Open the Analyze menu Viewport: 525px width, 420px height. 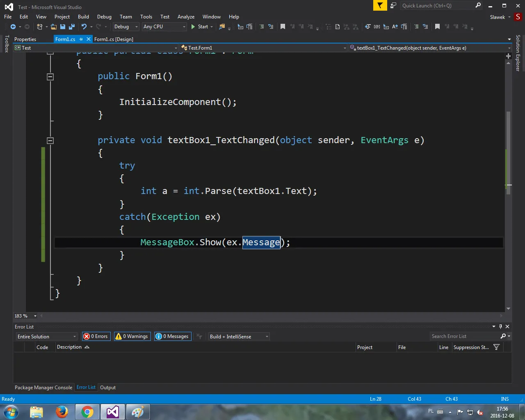[x=186, y=17]
